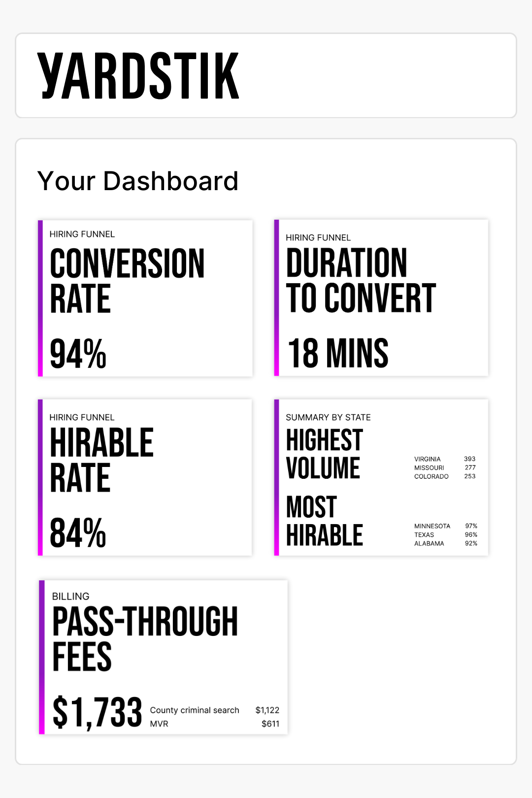The image size is (532, 798).
Task: Click the 94% conversion rate value
Action: pyautogui.click(x=78, y=354)
